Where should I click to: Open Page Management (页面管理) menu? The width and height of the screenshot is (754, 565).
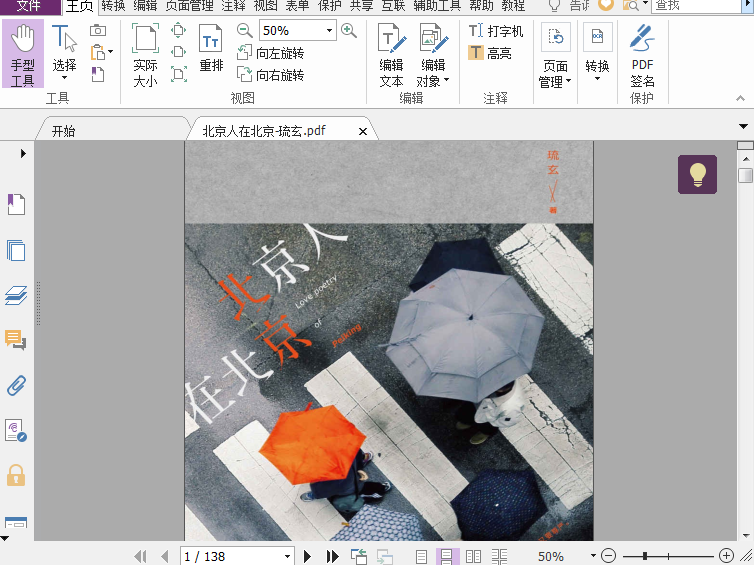(555, 55)
